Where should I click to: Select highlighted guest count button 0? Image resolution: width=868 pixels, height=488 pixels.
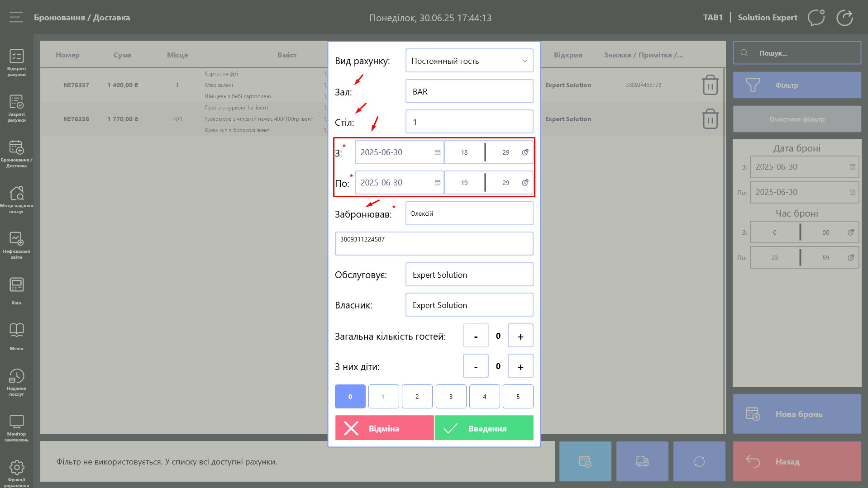[x=350, y=397]
